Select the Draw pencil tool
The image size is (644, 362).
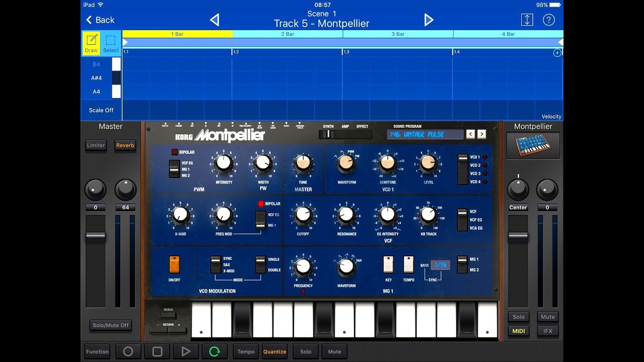click(92, 43)
